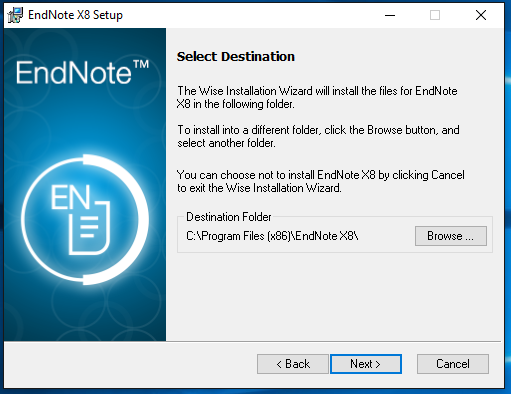Click the Select Destination heading
The width and height of the screenshot is (511, 394).
tap(236, 57)
